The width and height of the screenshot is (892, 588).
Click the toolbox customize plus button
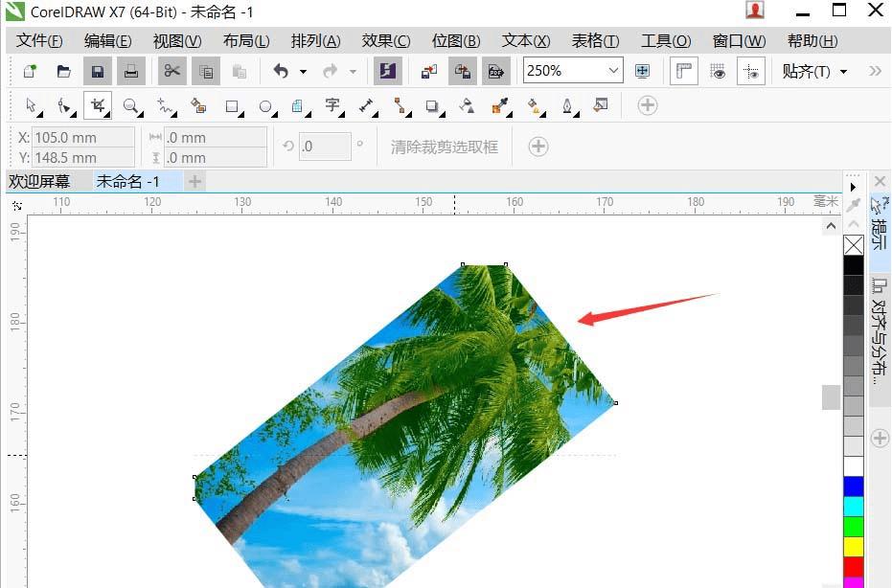[x=648, y=105]
